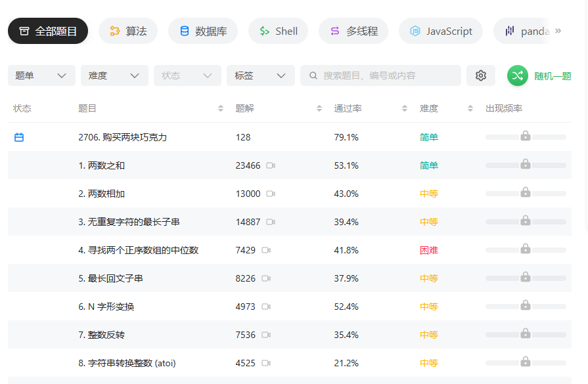Viewport: 588px width, 384px height.
Task: Toggle sorting on the 难度 column header
Action: click(470, 108)
